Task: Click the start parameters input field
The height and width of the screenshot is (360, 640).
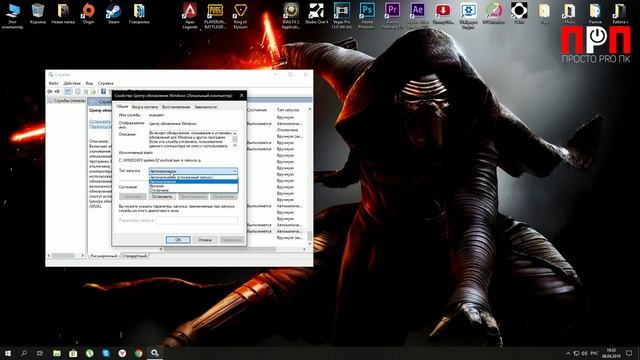Action: pos(197,220)
